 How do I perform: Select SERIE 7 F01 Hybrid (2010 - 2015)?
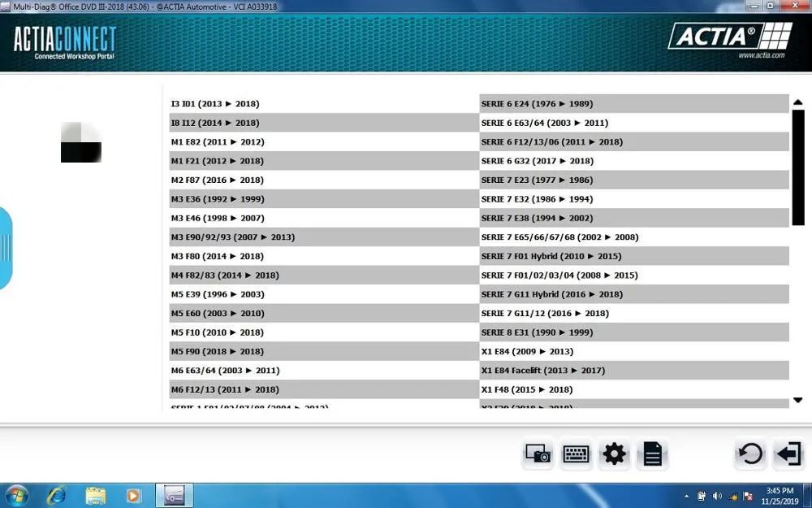tap(634, 256)
